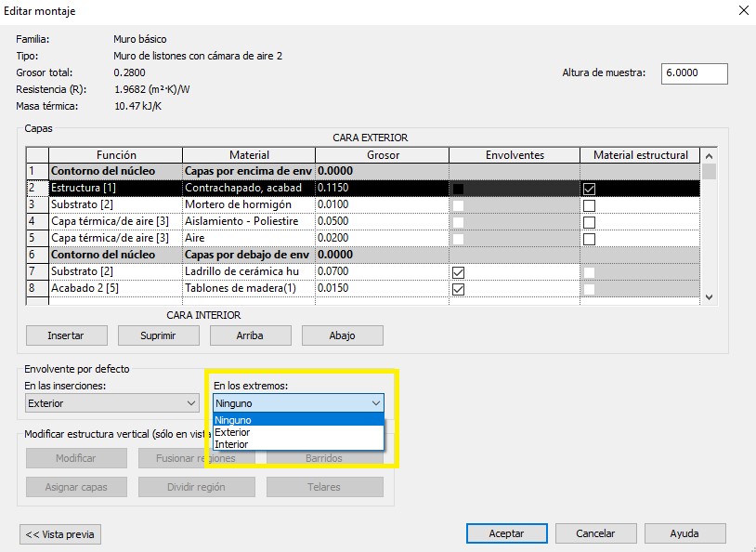Click the Insertar button
This screenshot has width=756, height=552.
(66, 335)
